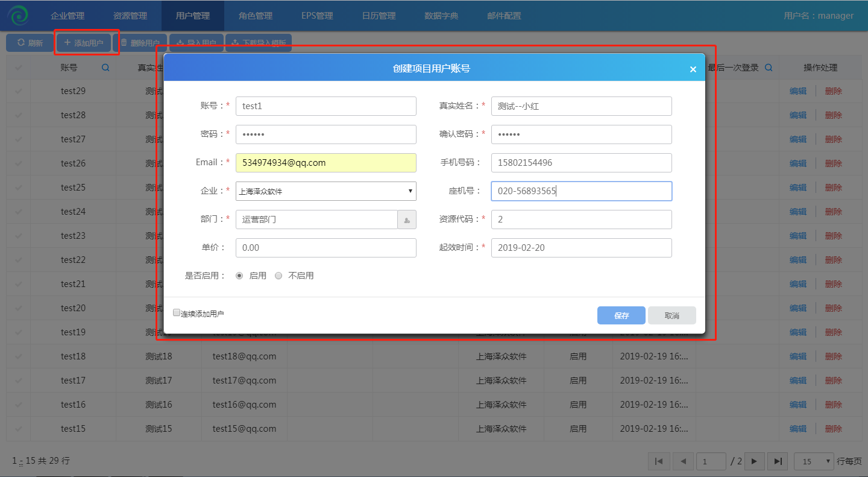Open the 起效时间 date field

581,248
